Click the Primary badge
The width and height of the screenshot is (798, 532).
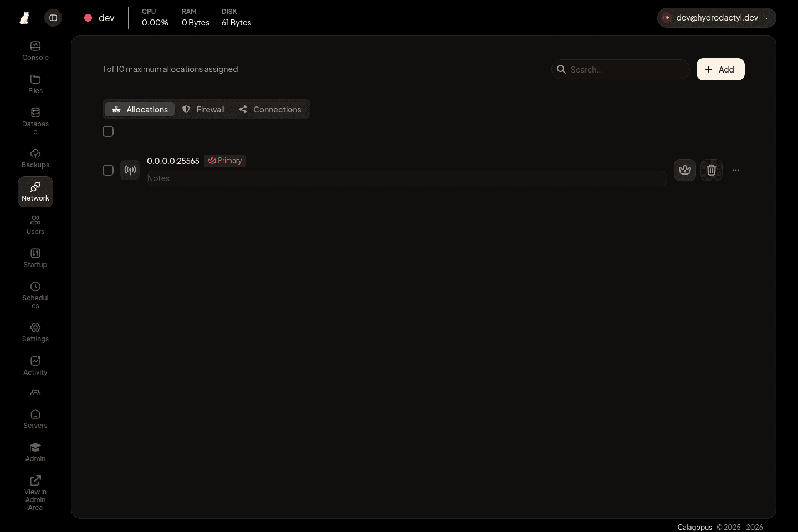pos(225,161)
